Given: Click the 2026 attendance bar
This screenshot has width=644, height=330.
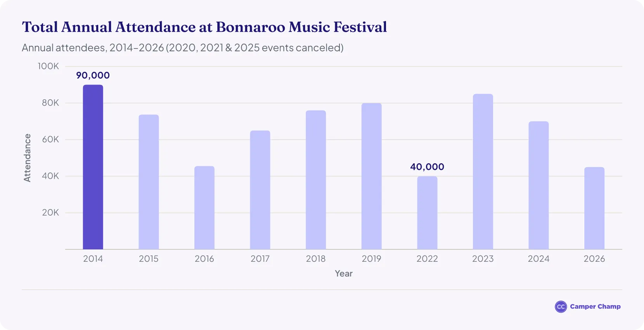Looking at the screenshot, I should [594, 208].
